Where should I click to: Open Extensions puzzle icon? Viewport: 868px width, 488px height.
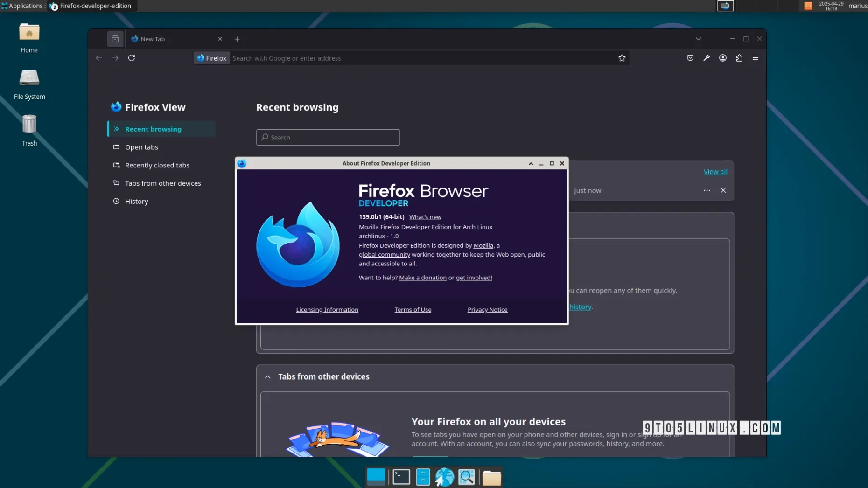(739, 58)
